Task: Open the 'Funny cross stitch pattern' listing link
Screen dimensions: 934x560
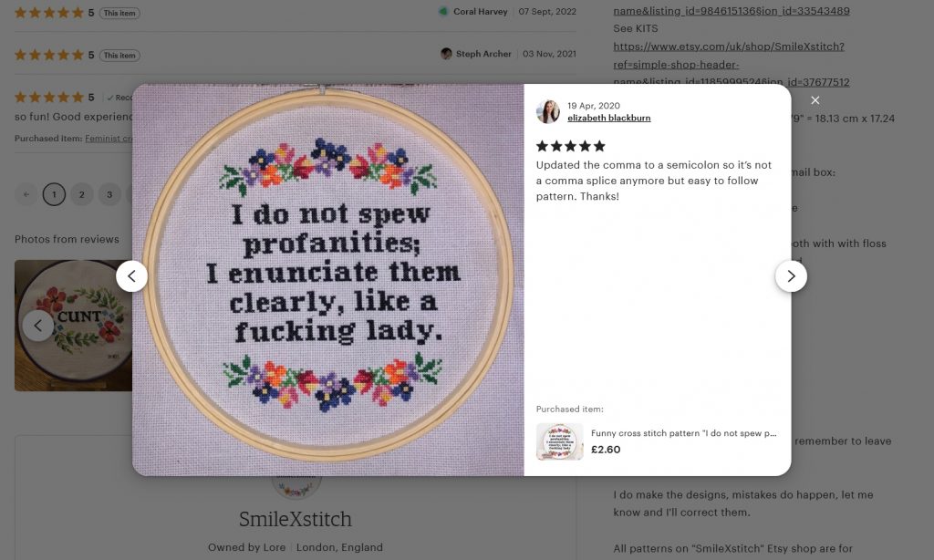Action: [683, 434]
